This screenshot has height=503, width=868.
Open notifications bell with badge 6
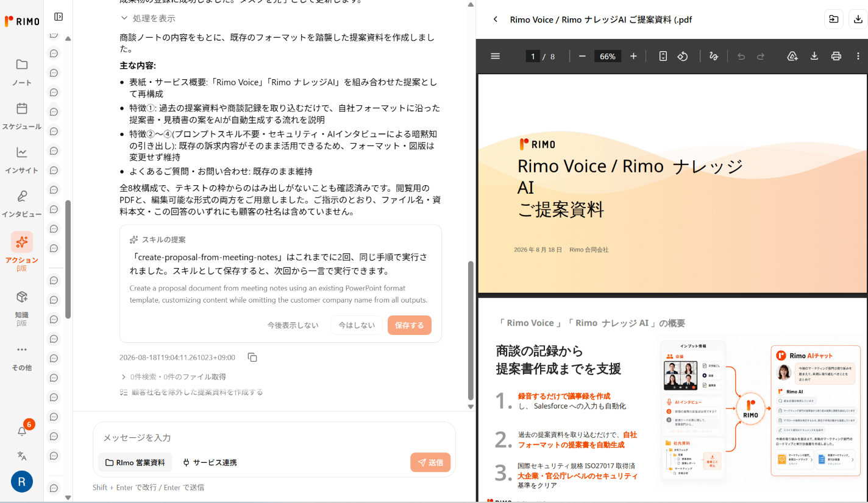click(22, 431)
